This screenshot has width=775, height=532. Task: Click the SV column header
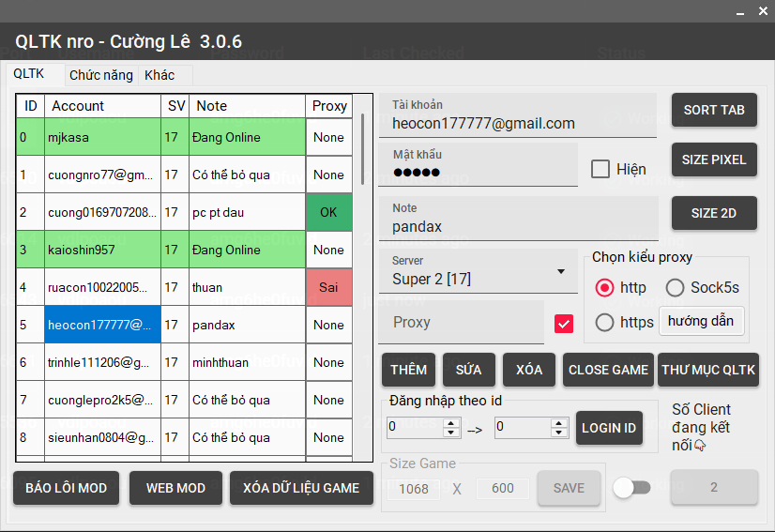point(175,106)
